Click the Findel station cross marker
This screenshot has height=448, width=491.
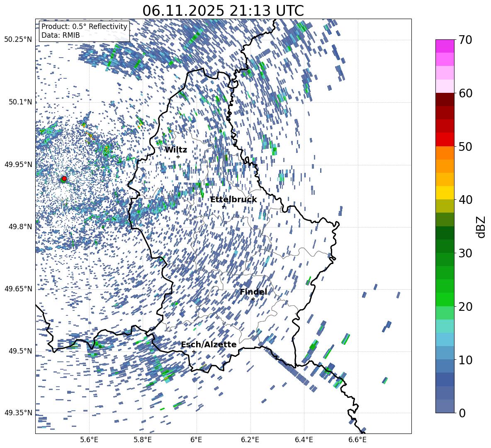coord(253,299)
